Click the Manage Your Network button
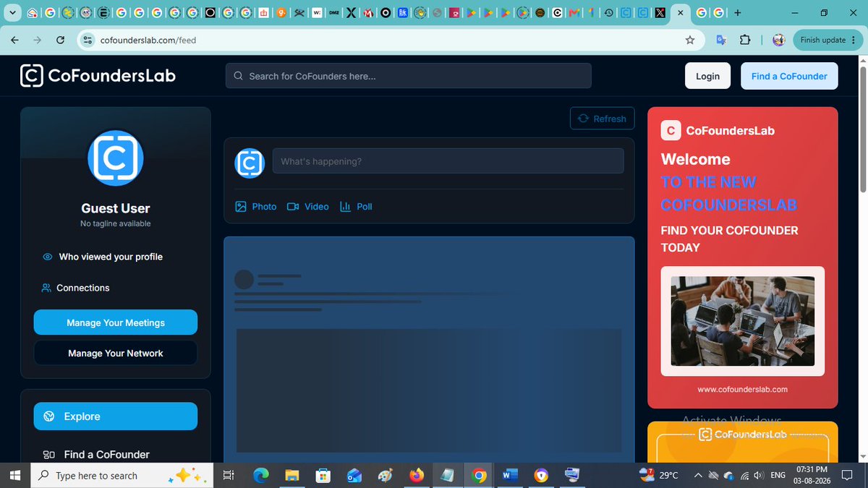This screenshot has width=868, height=488. click(116, 354)
